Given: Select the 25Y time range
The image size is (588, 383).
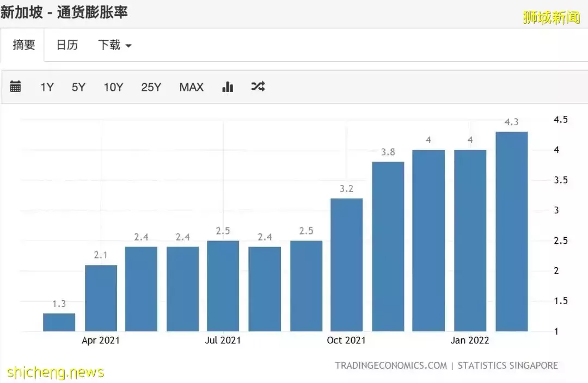Looking at the screenshot, I should [x=151, y=87].
